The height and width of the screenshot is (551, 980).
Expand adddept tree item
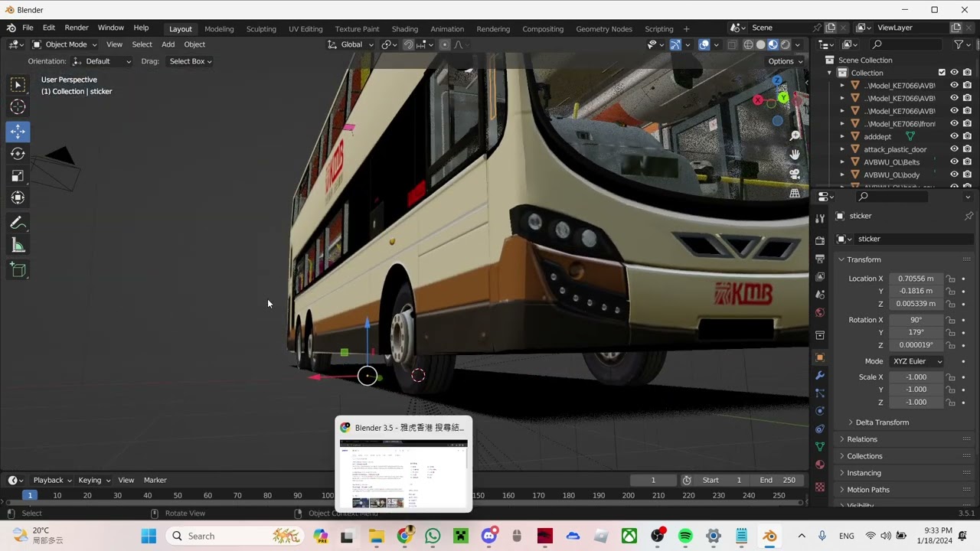(x=842, y=136)
